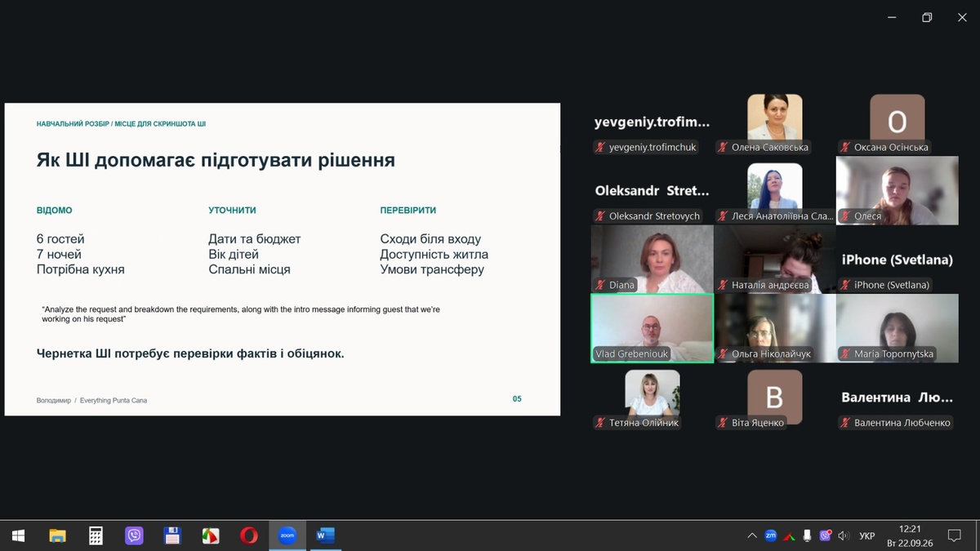Click the Zoom tray icon
Viewport: 980px width, 551px height.
[x=771, y=535]
